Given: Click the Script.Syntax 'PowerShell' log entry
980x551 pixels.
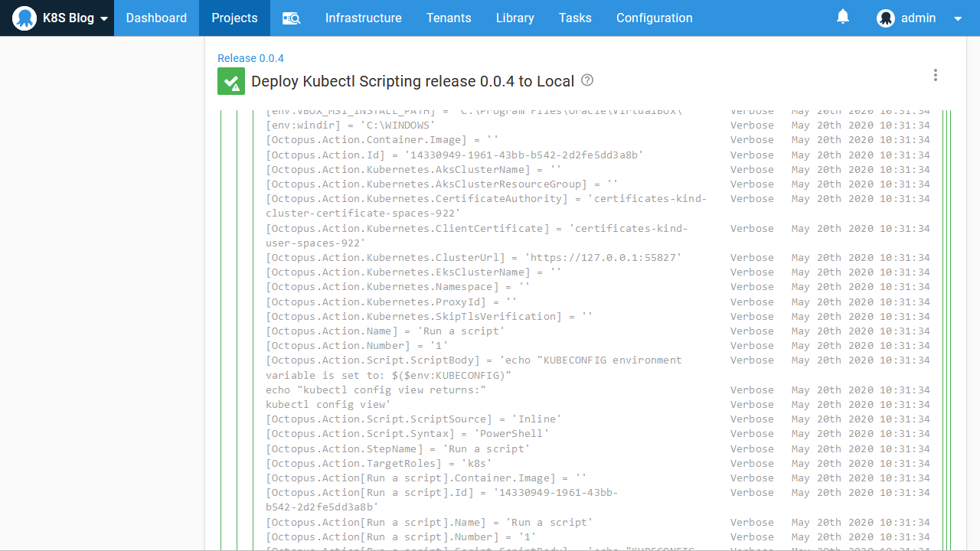Looking at the screenshot, I should [407, 434].
